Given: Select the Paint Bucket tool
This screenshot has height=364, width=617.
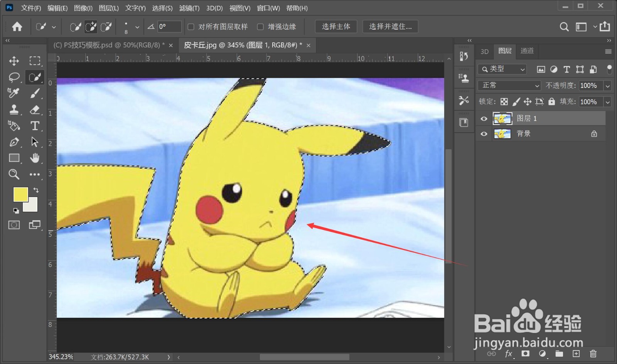Looking at the screenshot, I should [14, 126].
